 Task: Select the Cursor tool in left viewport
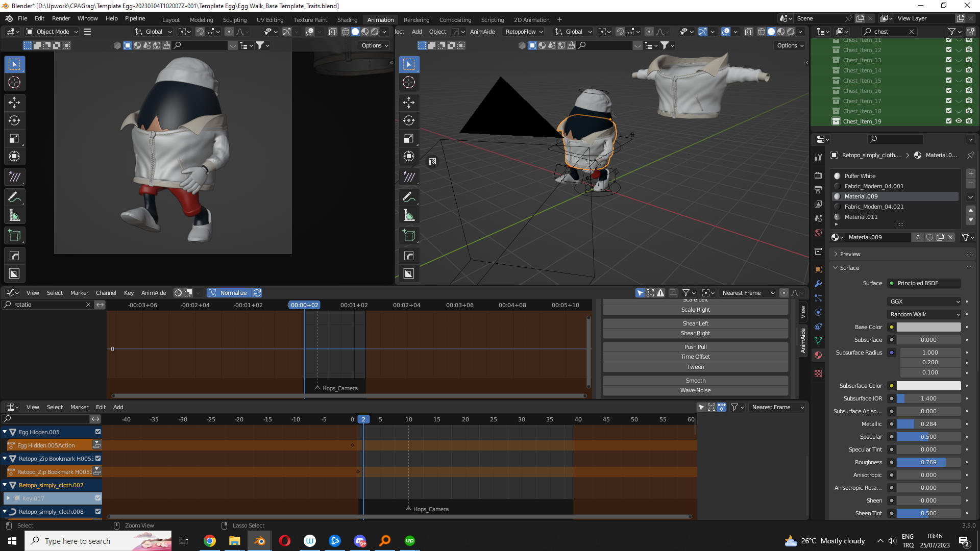click(14, 82)
